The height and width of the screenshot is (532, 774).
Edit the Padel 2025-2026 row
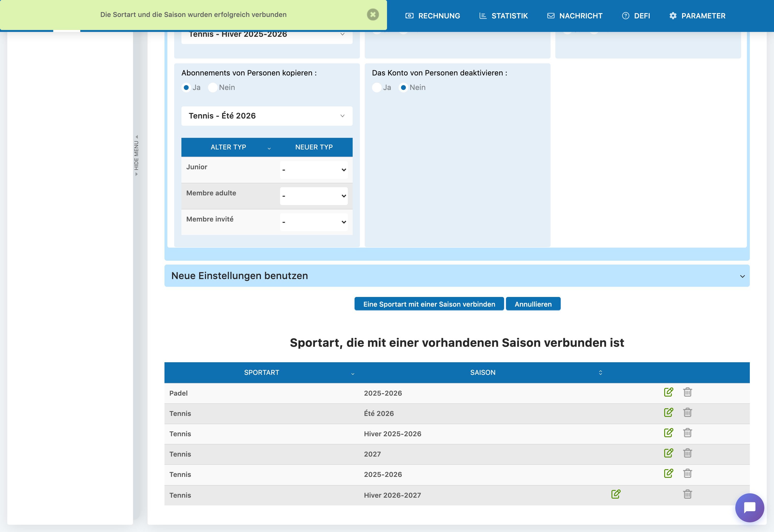[668, 392]
